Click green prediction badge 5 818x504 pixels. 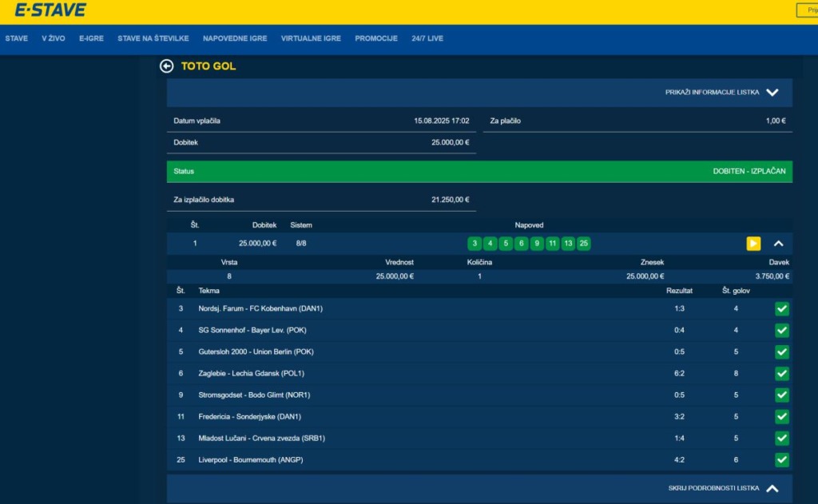point(506,244)
